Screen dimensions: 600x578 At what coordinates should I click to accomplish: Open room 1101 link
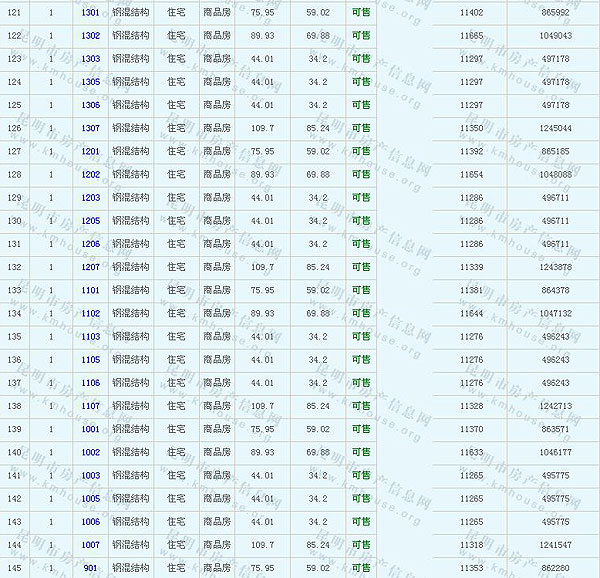point(91,290)
